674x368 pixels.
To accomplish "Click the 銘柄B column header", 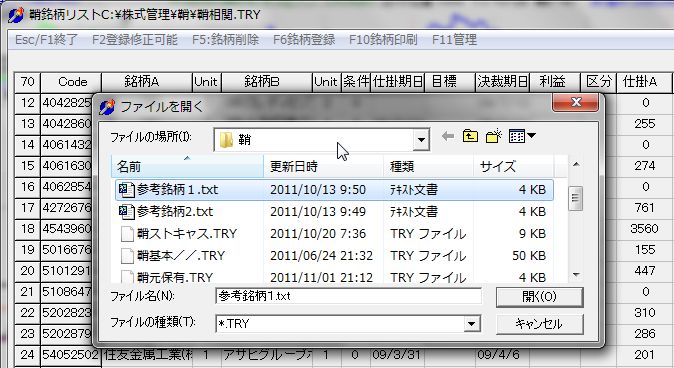I will coord(267,82).
